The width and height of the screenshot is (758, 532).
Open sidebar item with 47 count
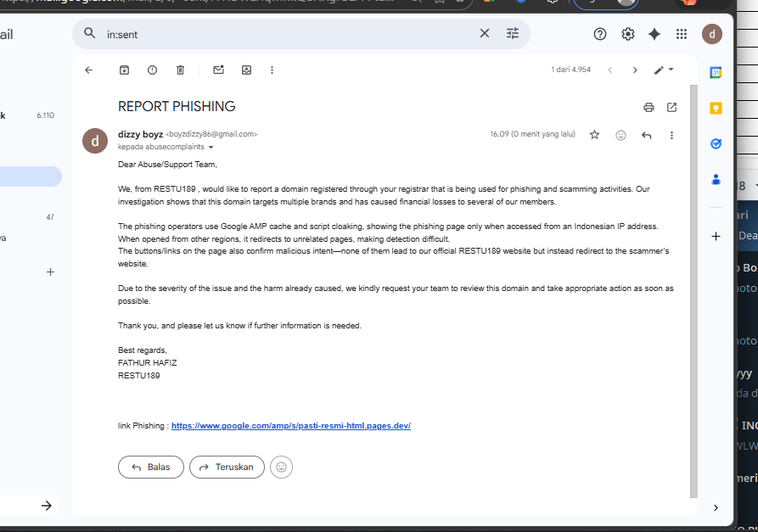point(28,217)
